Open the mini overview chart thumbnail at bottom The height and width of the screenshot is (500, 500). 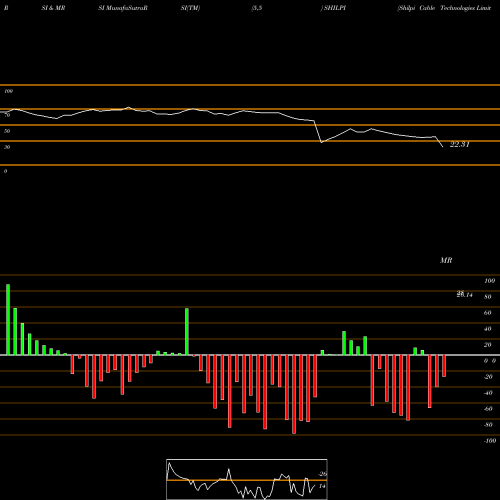pyautogui.click(x=247, y=479)
